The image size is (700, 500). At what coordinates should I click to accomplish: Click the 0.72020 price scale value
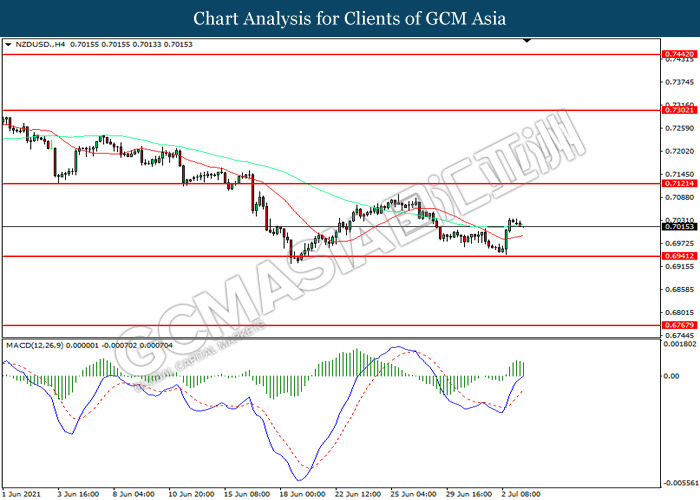pos(679,151)
